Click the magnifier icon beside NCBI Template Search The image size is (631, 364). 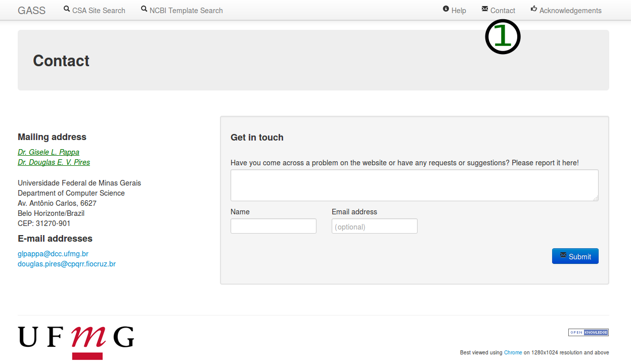coord(144,9)
